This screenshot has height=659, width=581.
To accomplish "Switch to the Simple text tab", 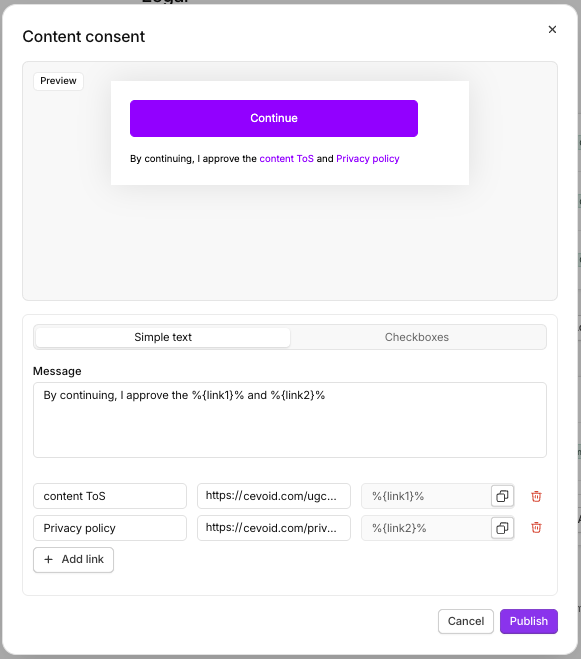I will (x=163, y=337).
